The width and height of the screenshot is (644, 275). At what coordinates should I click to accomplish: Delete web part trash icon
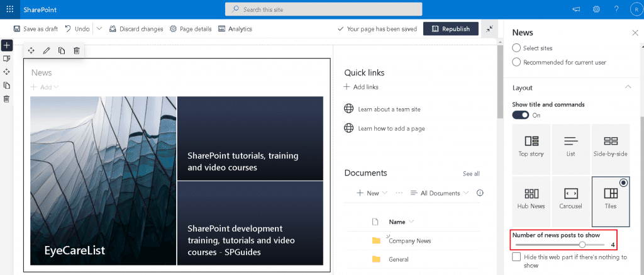[x=76, y=50]
